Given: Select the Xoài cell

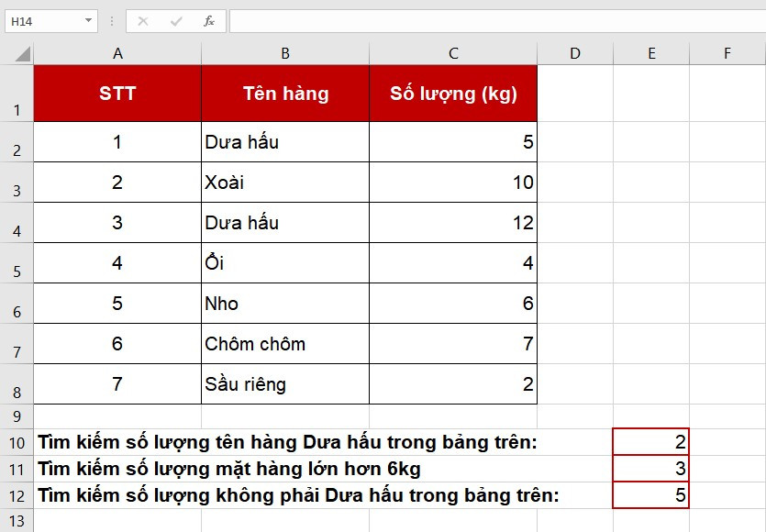Looking at the screenshot, I should 285,183.
